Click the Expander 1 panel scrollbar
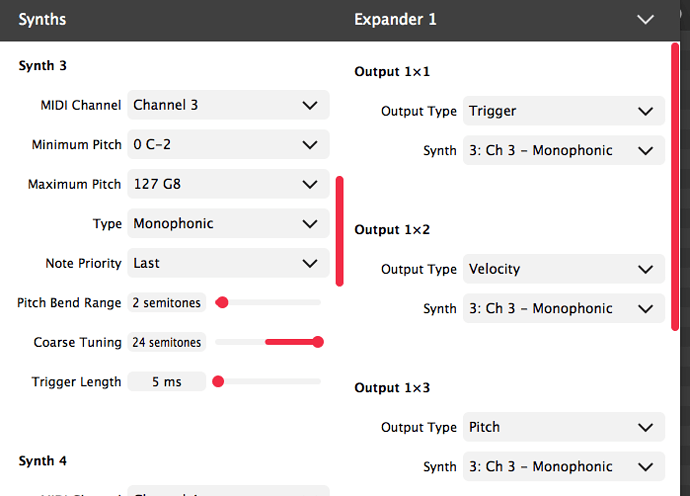Image resolution: width=690 pixels, height=496 pixels. pyautogui.click(x=675, y=187)
